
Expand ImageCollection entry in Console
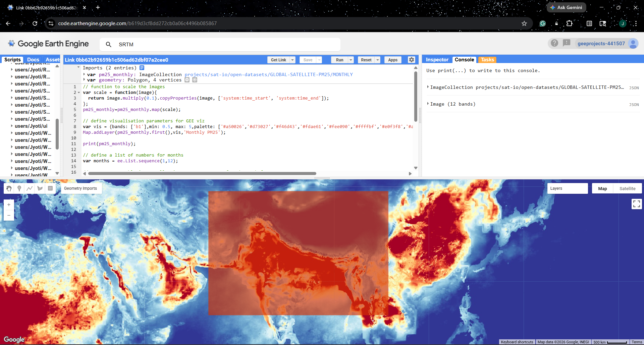pos(428,87)
